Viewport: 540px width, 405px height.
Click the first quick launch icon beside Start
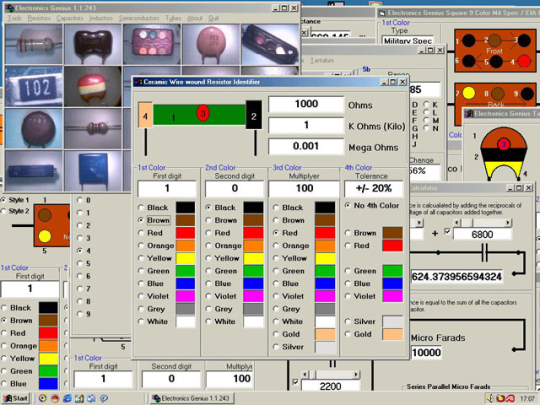[42, 398]
